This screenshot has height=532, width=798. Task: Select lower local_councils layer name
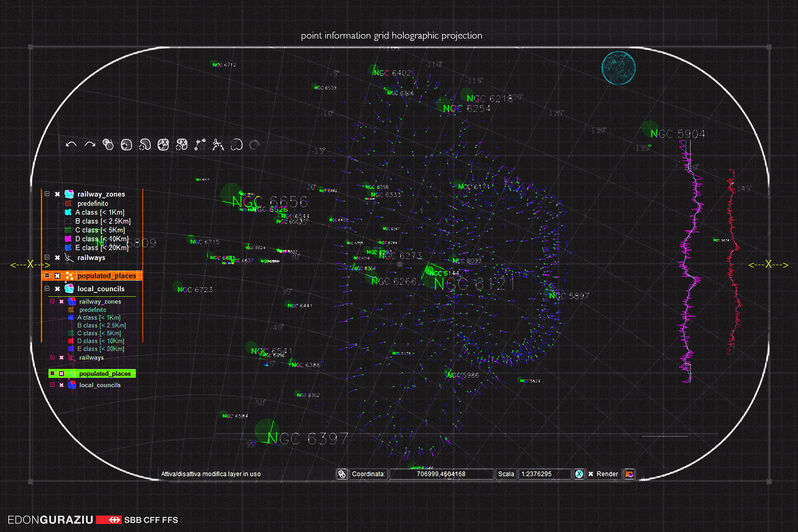coord(100,385)
